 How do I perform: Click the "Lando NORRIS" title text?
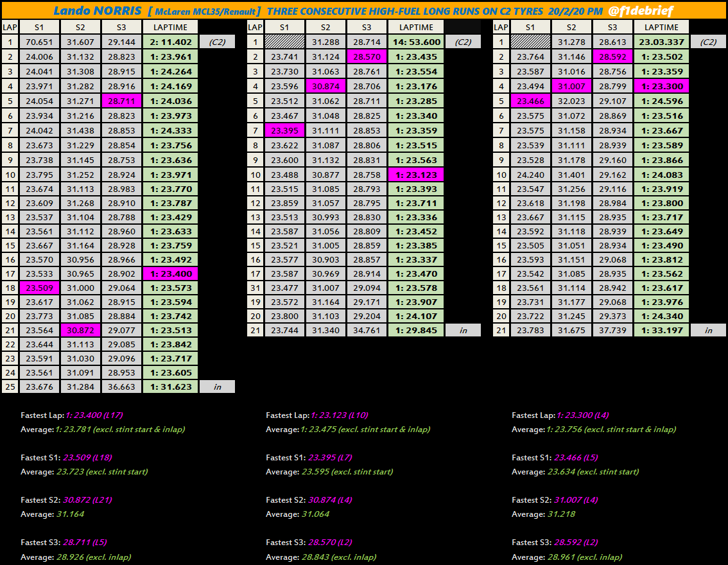point(98,11)
